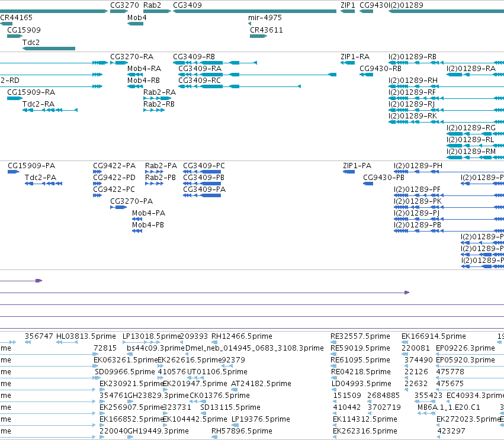Select the Rab2-PA protein label
This screenshot has width=504, height=440.
click(161, 166)
